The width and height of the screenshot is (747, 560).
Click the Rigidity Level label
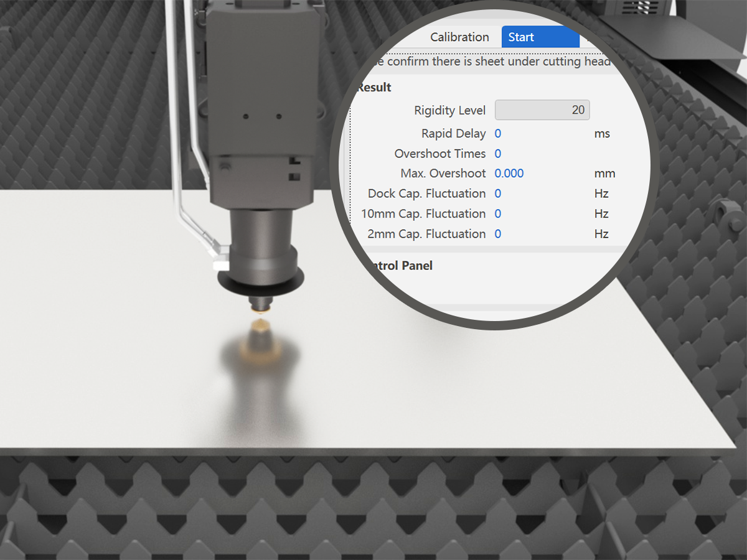click(x=449, y=110)
